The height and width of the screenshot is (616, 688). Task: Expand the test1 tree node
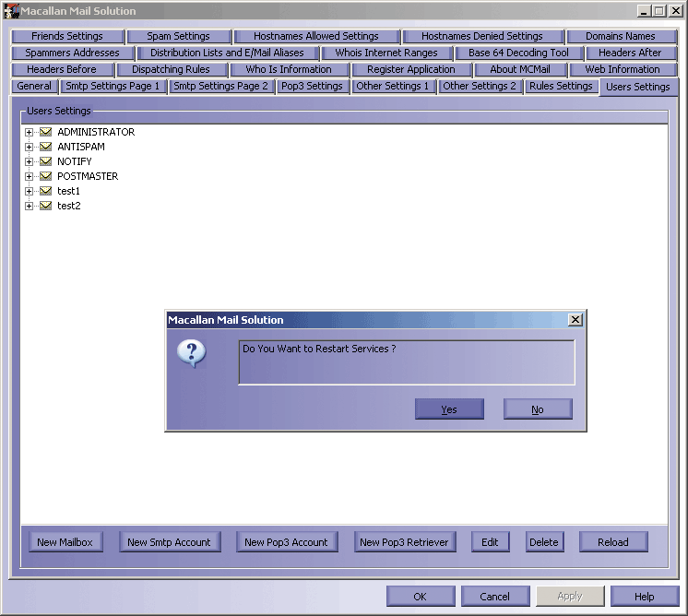click(29, 191)
